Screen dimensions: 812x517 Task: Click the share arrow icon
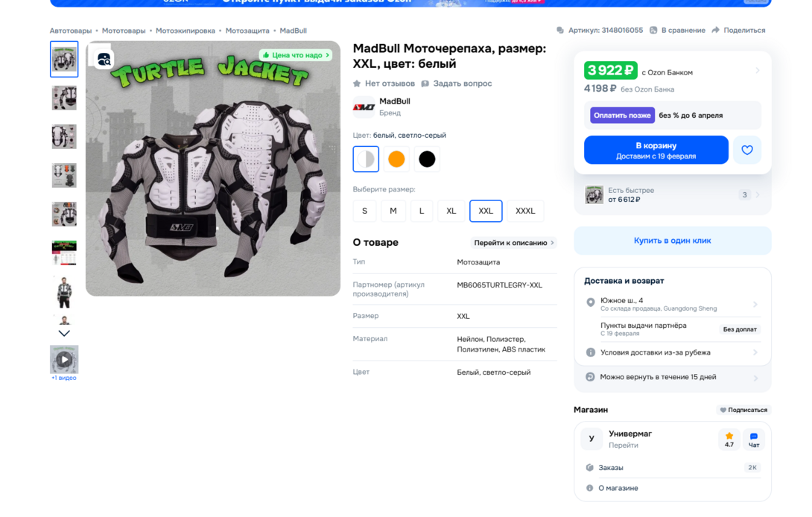click(x=716, y=30)
